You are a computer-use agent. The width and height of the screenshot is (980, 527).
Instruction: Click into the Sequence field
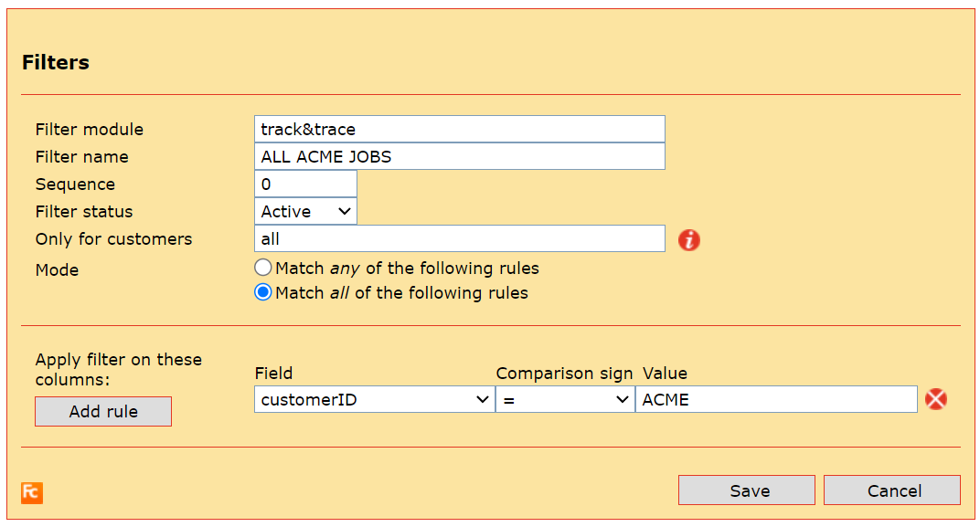coord(305,184)
